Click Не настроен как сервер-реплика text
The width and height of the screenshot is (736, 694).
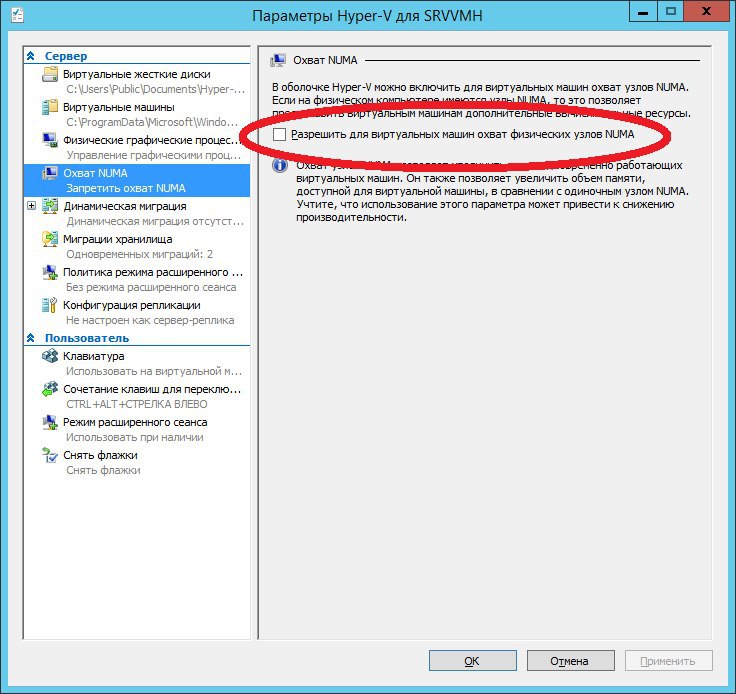point(150,320)
